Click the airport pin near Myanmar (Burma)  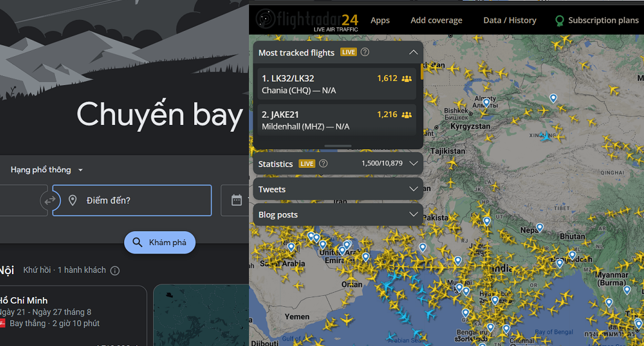coord(627,290)
